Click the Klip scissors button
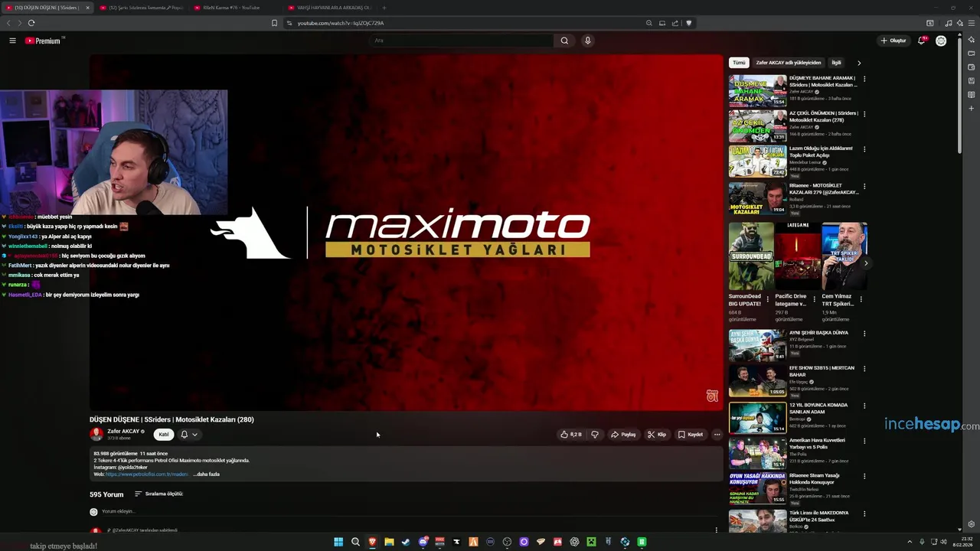 (x=657, y=435)
